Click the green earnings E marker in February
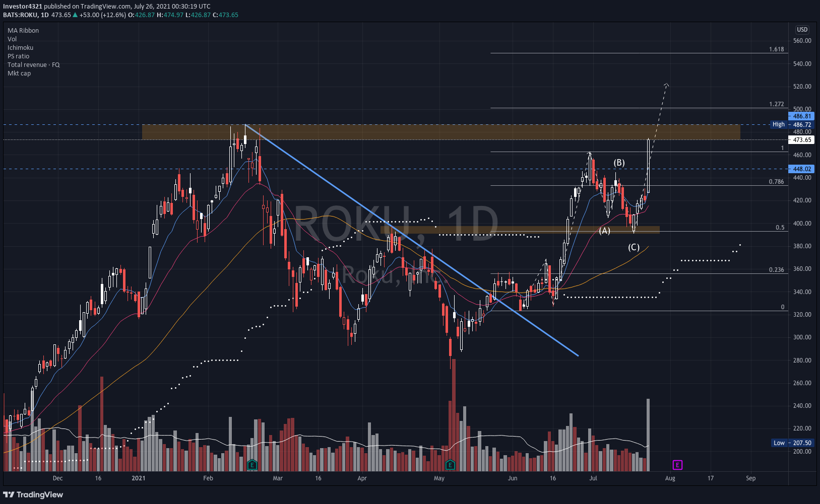Image resolution: width=820 pixels, height=504 pixels. tap(252, 465)
